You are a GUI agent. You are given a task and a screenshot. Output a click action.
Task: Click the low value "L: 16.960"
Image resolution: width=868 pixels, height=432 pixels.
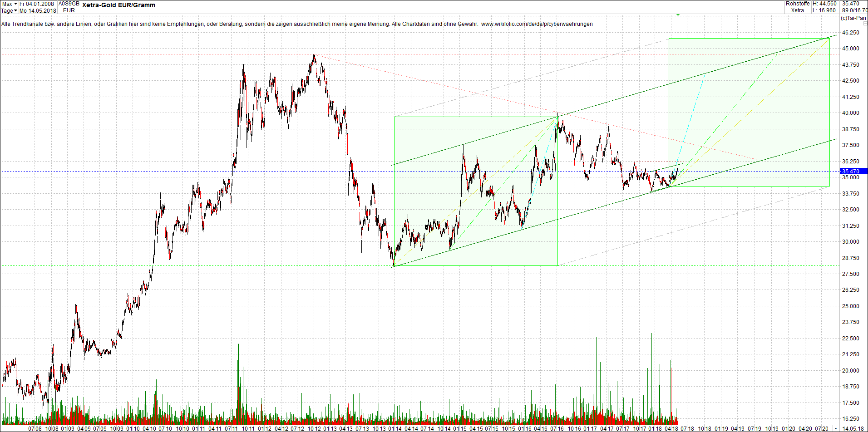pyautogui.click(x=824, y=10)
